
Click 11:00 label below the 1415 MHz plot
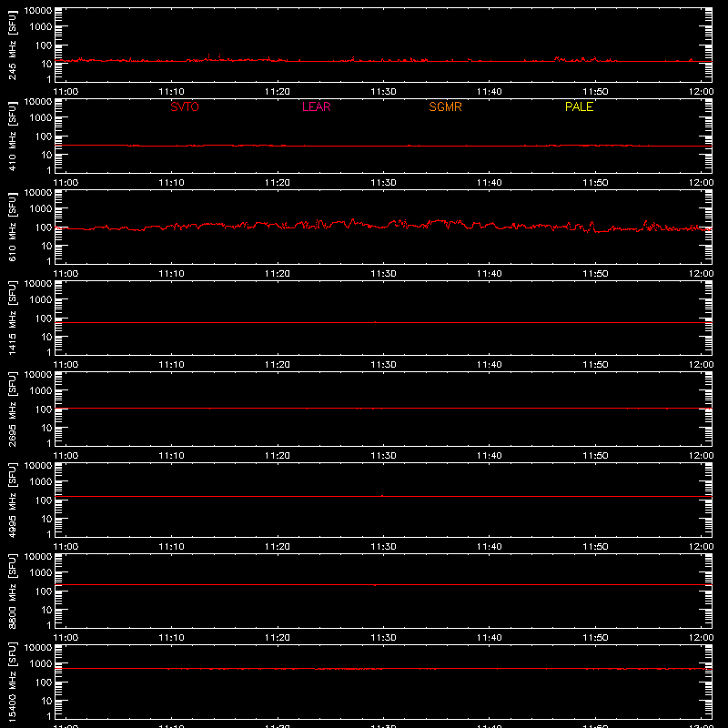point(66,365)
